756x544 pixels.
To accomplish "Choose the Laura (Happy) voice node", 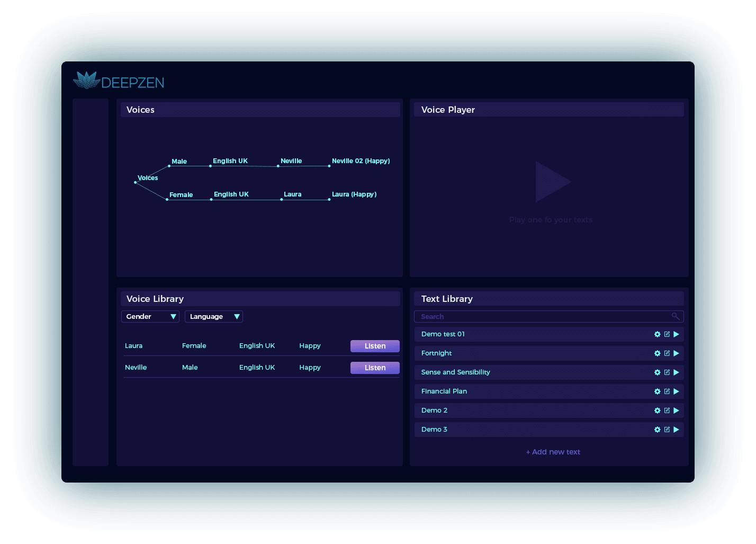I will (354, 194).
